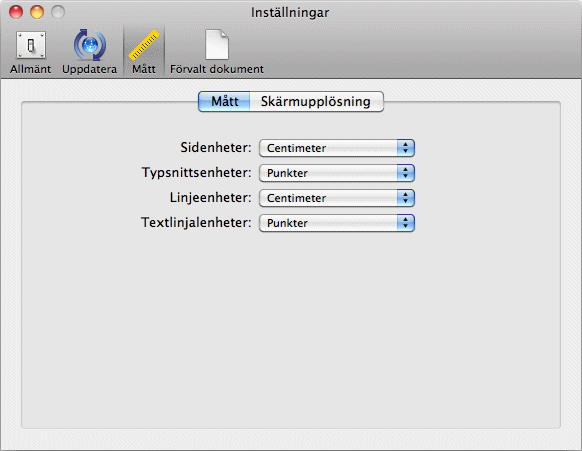Select the Mått segmented tab
The height and width of the screenshot is (451, 582).
pos(224,101)
